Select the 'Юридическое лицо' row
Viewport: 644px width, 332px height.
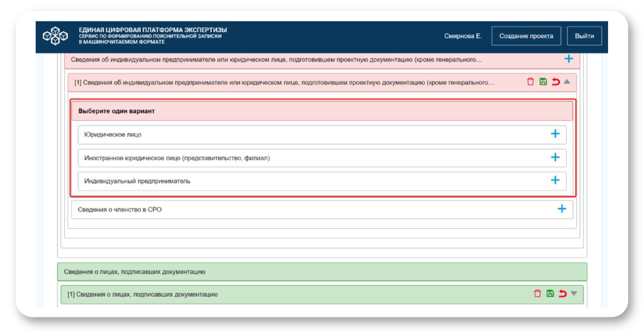pyautogui.click(x=322, y=135)
